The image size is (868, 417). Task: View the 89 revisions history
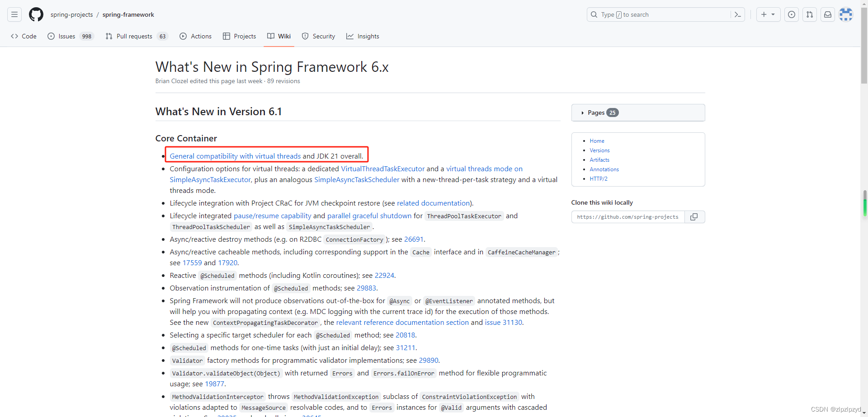(283, 81)
